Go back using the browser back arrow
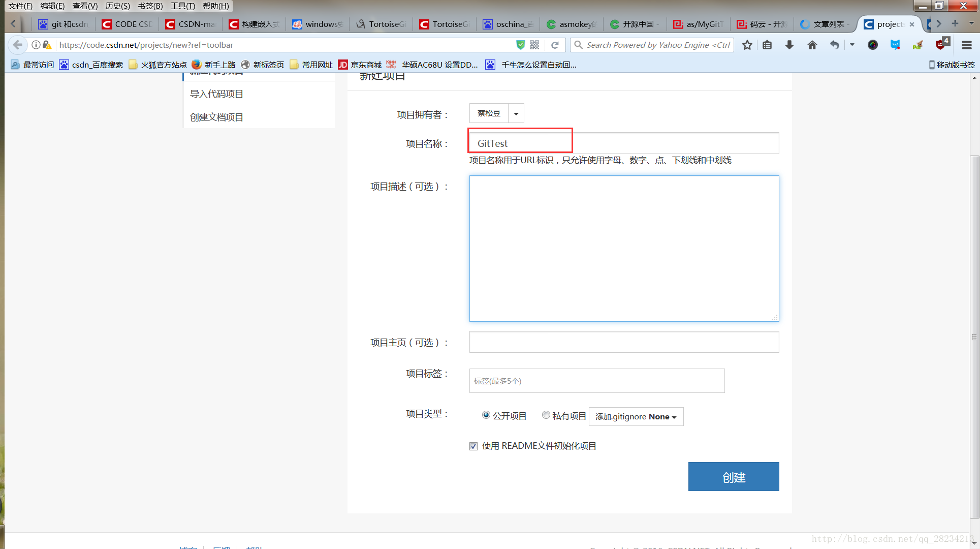This screenshot has width=980, height=549. click(x=18, y=45)
